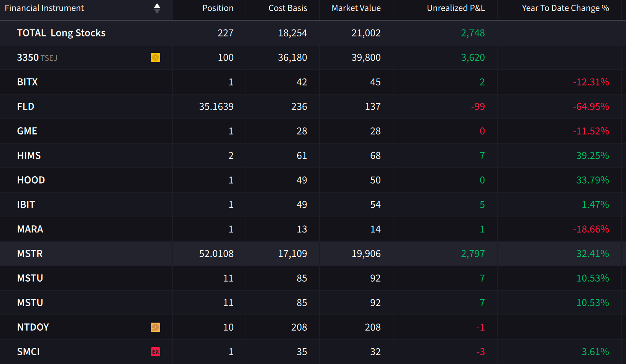Image resolution: width=626 pixels, height=364 pixels.
Task: Click NTDOY unrealized P&L -1
Action: (x=481, y=327)
